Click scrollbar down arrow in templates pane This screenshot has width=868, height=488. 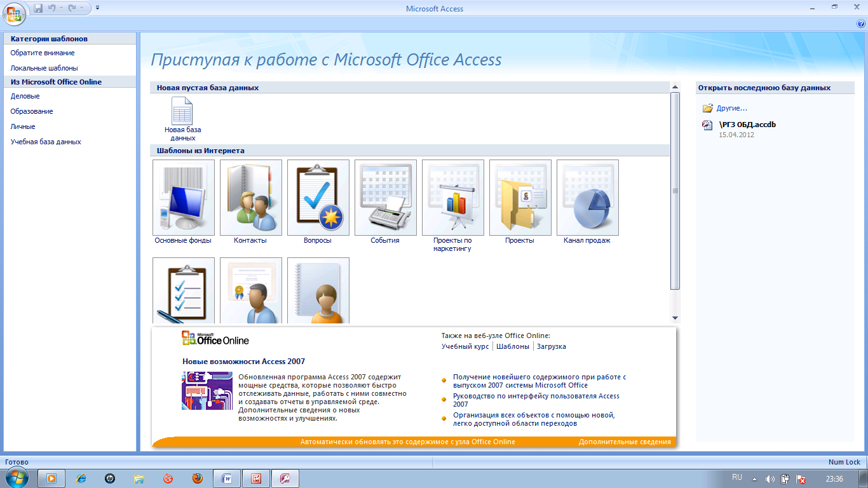675,318
